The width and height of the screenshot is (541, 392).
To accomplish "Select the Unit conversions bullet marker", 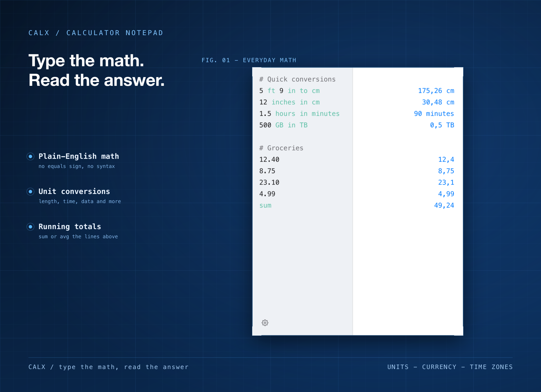I will point(30,192).
